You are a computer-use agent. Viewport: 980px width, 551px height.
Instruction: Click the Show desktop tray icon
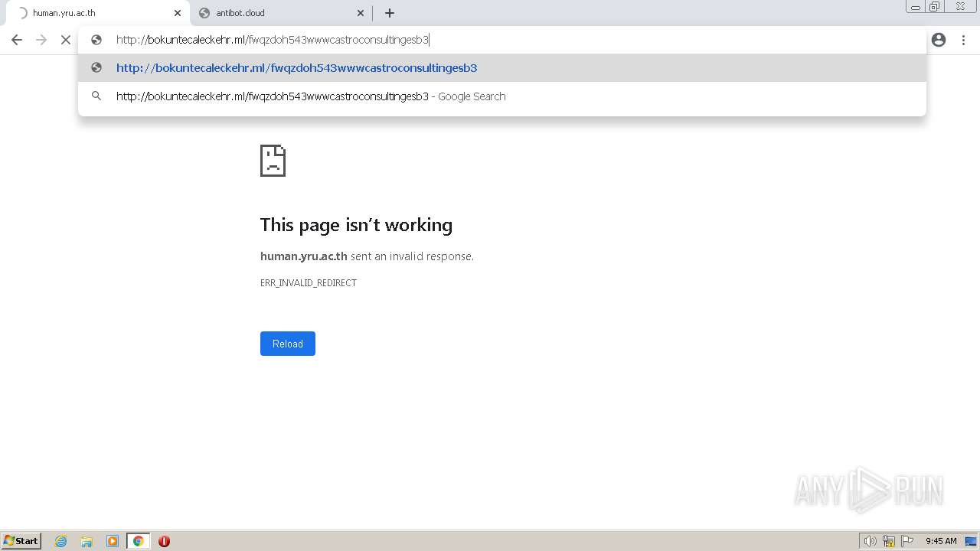(971, 541)
